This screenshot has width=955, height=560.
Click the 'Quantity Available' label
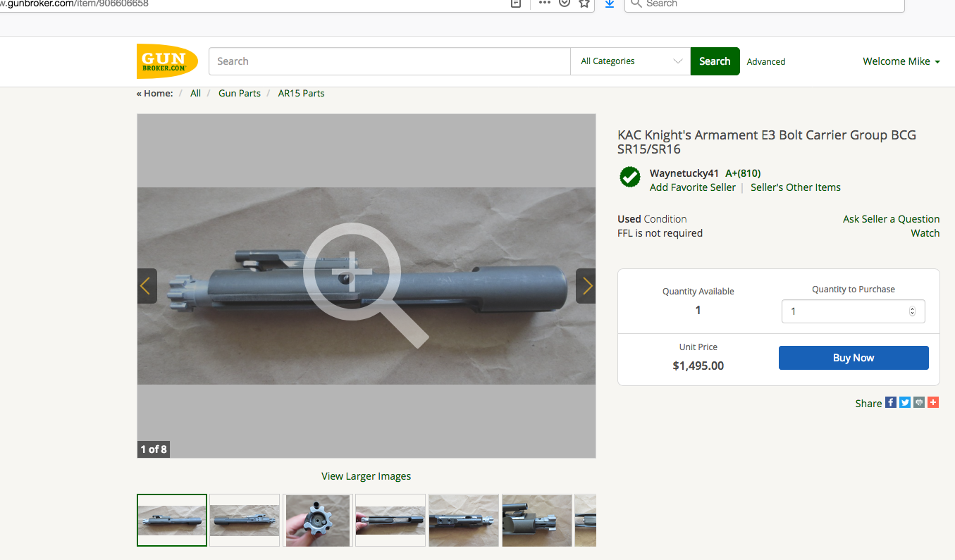[x=698, y=292]
